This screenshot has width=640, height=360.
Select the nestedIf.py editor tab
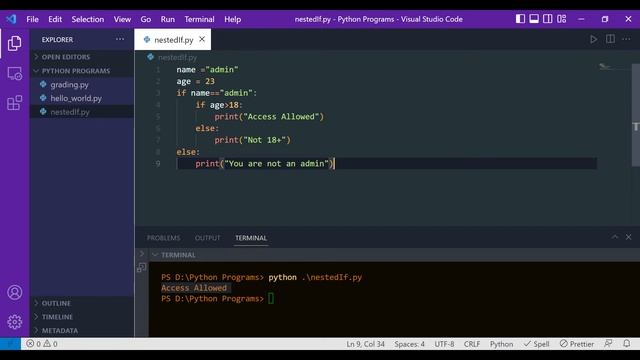tap(173, 39)
